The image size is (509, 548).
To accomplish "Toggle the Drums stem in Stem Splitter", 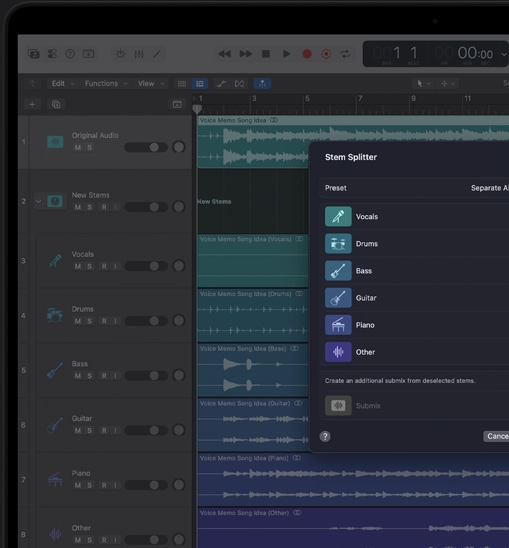I will [338, 244].
